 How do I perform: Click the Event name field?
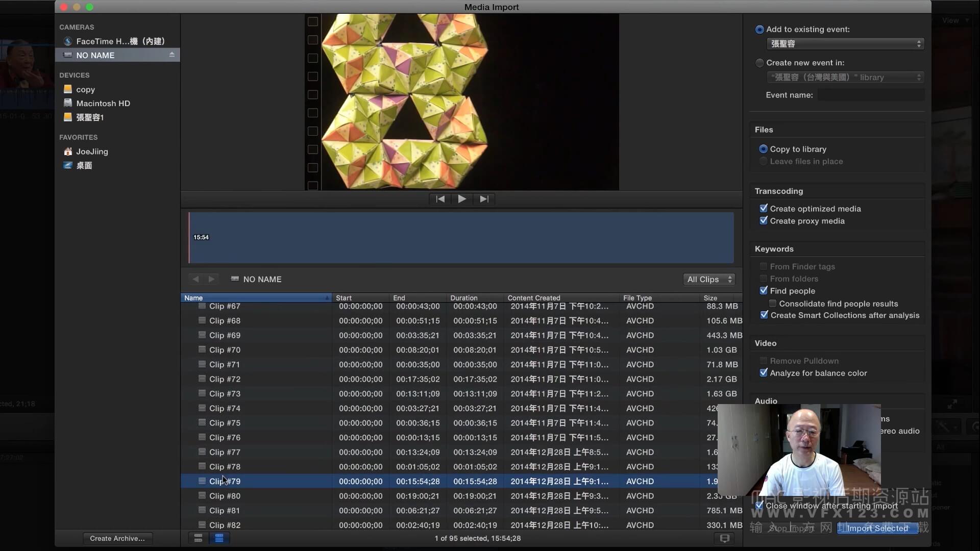[x=871, y=95]
